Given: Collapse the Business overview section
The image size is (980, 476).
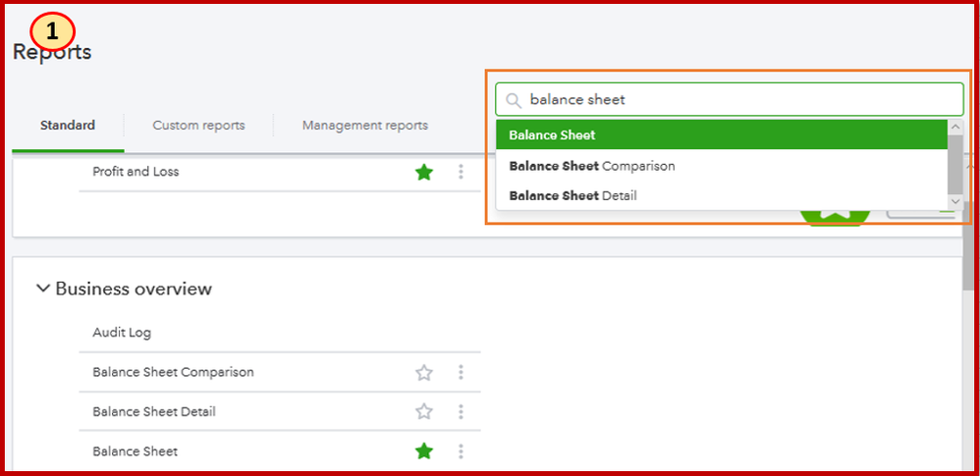Looking at the screenshot, I should (42, 289).
